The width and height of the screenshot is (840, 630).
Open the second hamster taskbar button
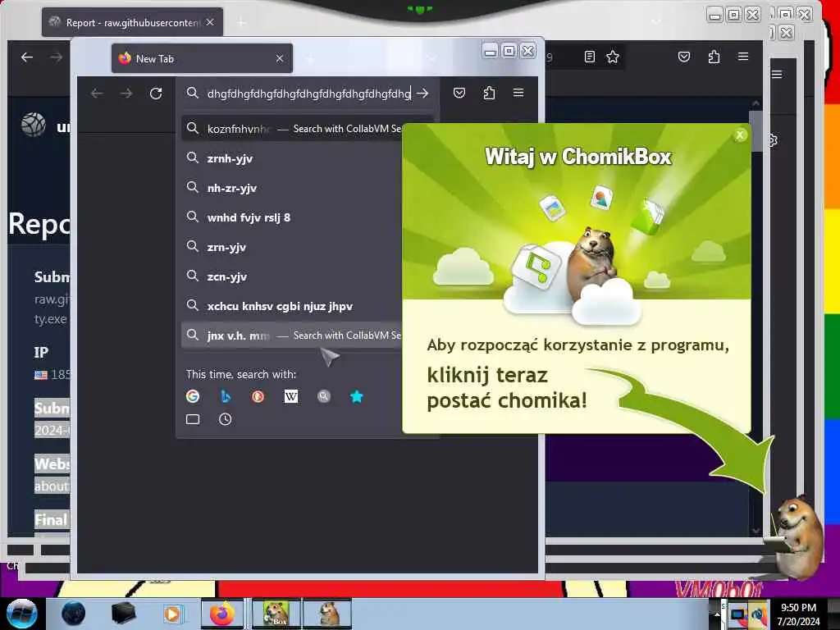click(327, 614)
